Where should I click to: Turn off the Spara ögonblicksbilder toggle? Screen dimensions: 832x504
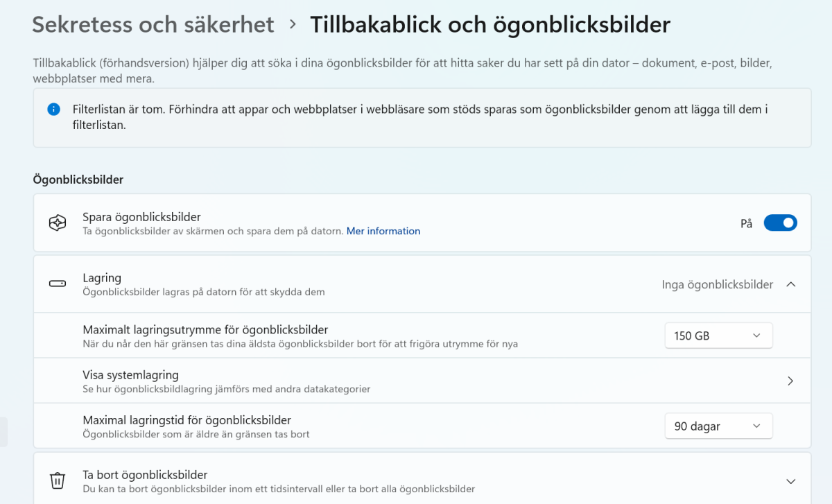pos(780,223)
